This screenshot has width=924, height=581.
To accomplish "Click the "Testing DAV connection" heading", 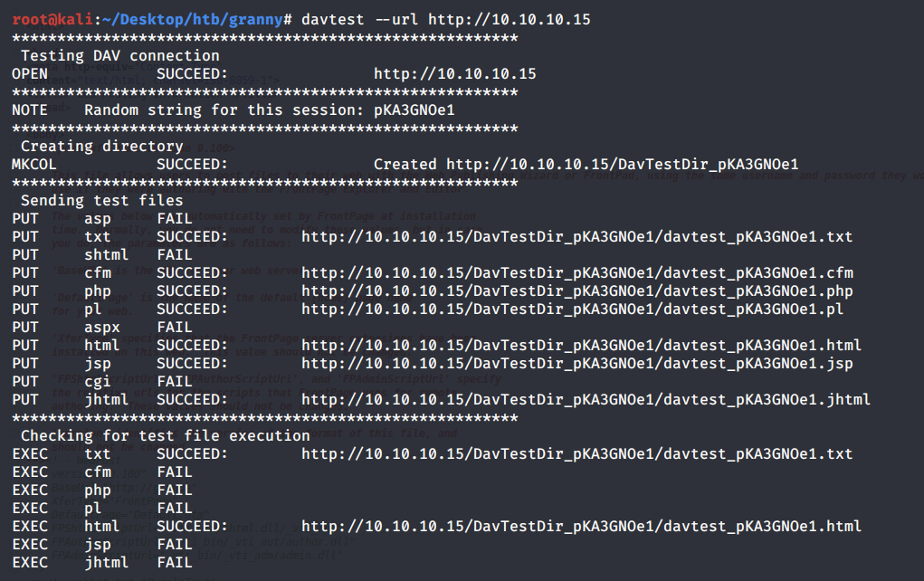I will [x=119, y=56].
